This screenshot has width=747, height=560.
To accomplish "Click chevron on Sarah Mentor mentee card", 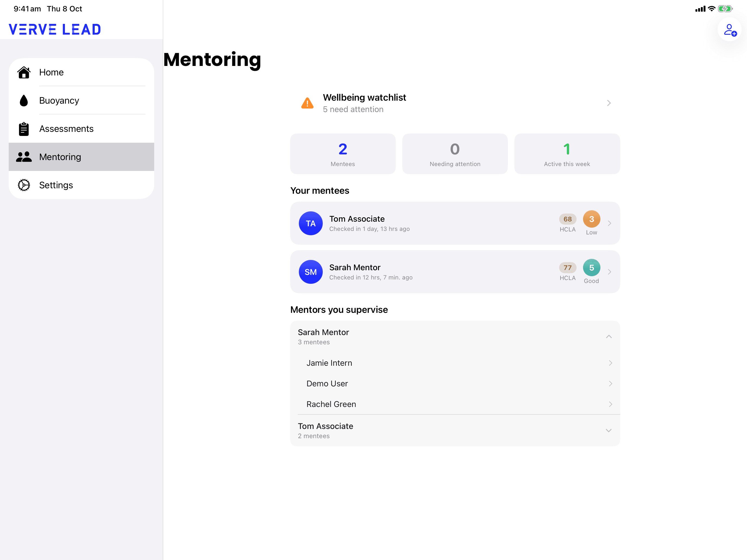I will pyautogui.click(x=610, y=272).
